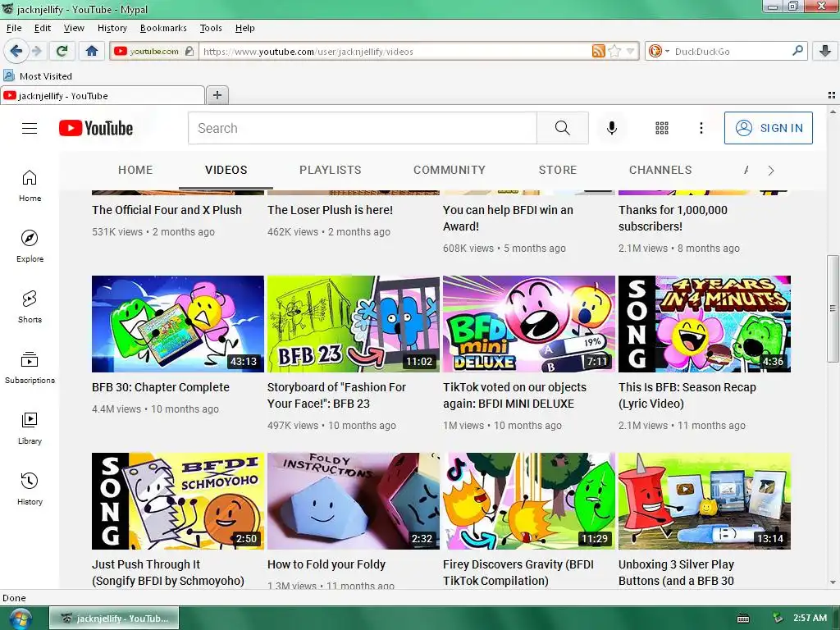This screenshot has height=630, width=840.
Task: Open the BFB 23 video thumbnail
Action: click(x=353, y=324)
